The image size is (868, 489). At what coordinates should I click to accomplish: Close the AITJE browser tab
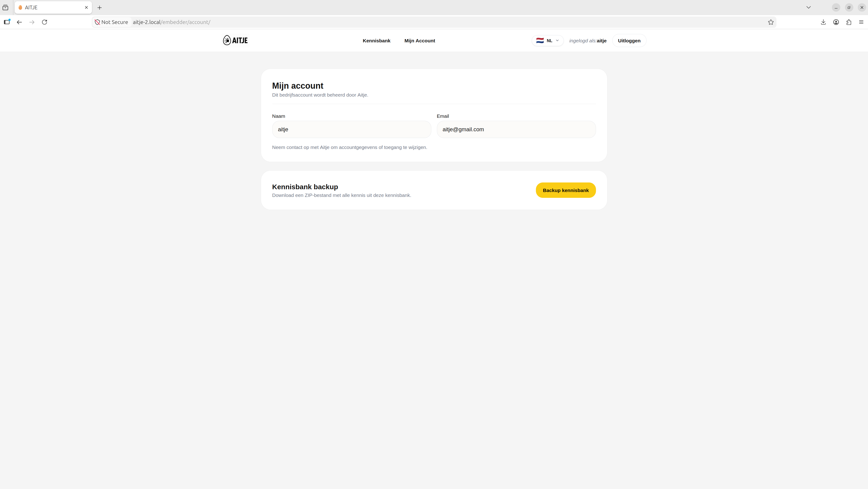point(86,7)
